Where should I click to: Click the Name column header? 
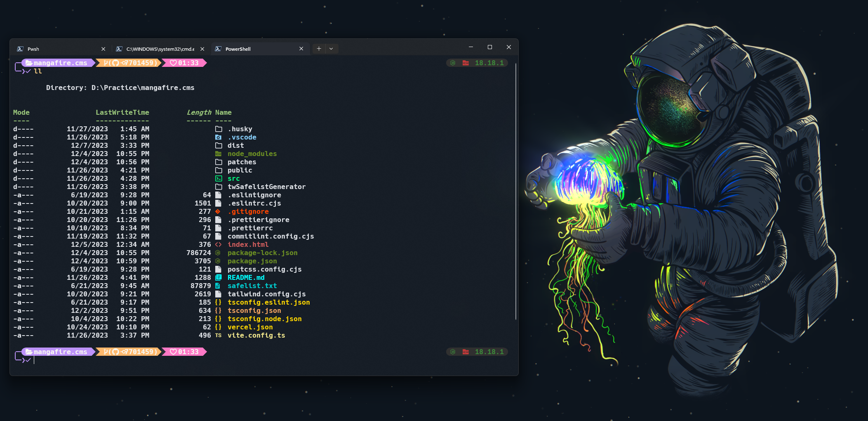click(223, 113)
